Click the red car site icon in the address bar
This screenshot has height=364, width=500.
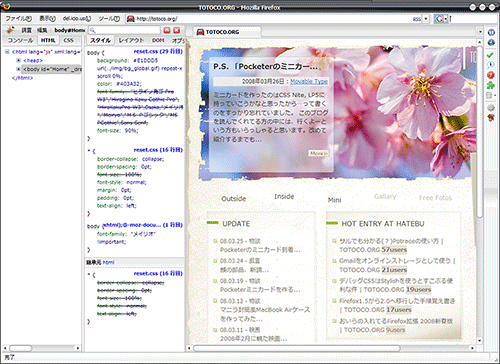point(130,19)
